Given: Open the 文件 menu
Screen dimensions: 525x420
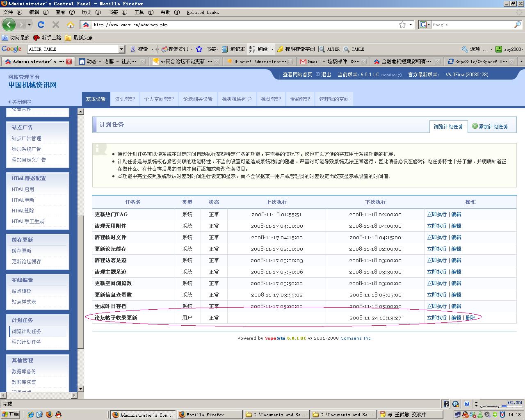Looking at the screenshot, I should (x=13, y=12).
